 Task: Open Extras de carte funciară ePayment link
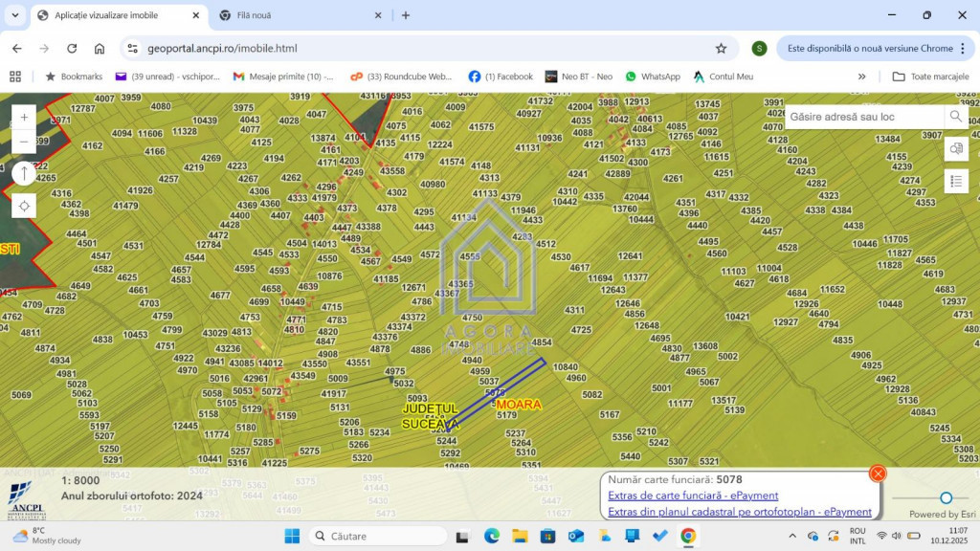tap(693, 496)
